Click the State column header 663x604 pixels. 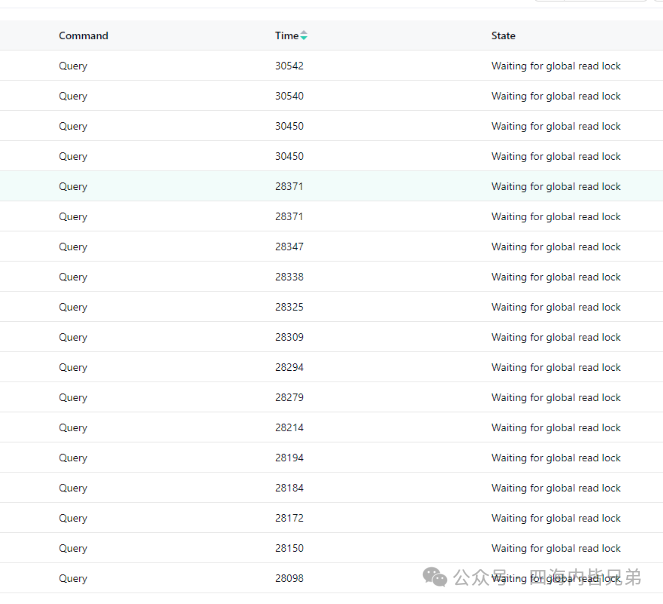(503, 36)
